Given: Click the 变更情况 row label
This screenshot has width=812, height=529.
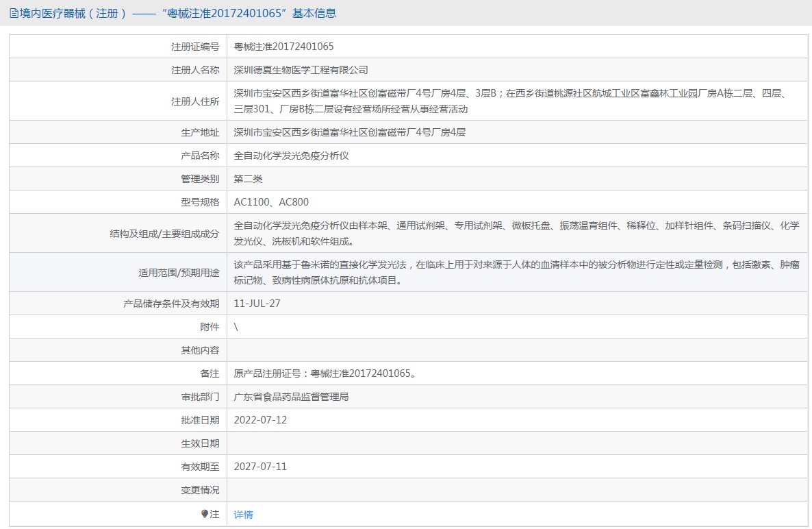Looking at the screenshot, I should (200, 490).
